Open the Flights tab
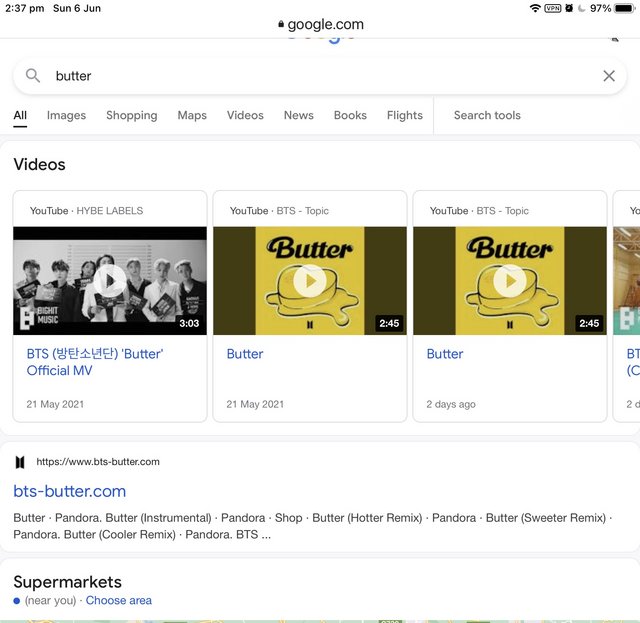 (404, 116)
